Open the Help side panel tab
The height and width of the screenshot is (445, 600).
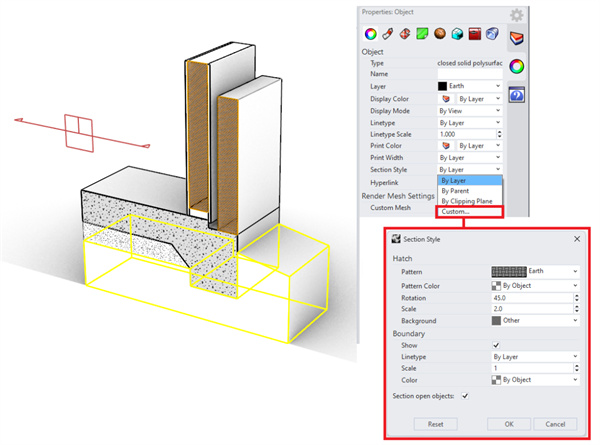[x=517, y=95]
